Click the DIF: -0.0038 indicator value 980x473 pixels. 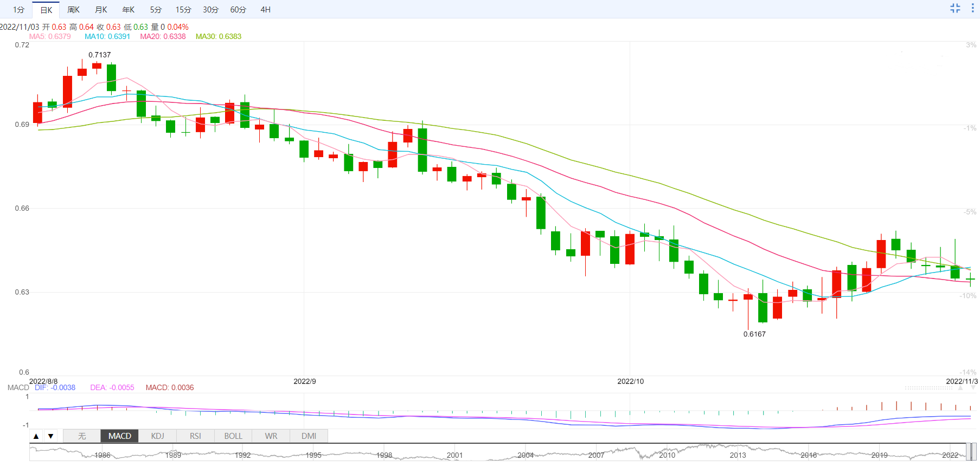(55, 387)
